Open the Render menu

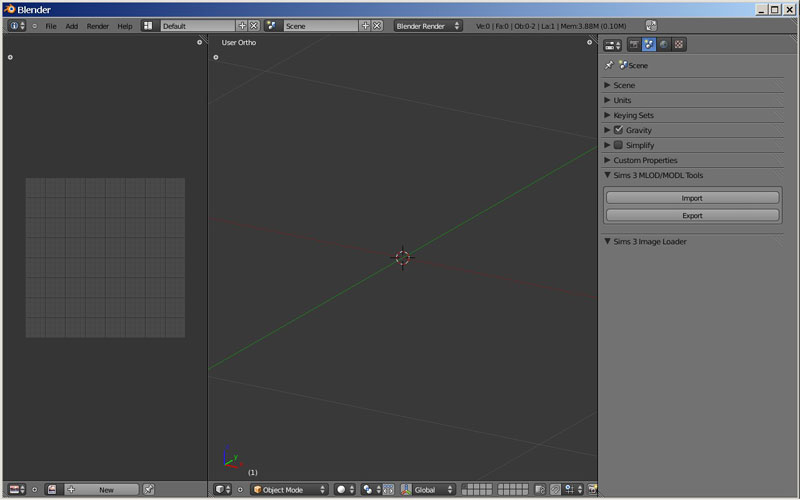tap(98, 25)
